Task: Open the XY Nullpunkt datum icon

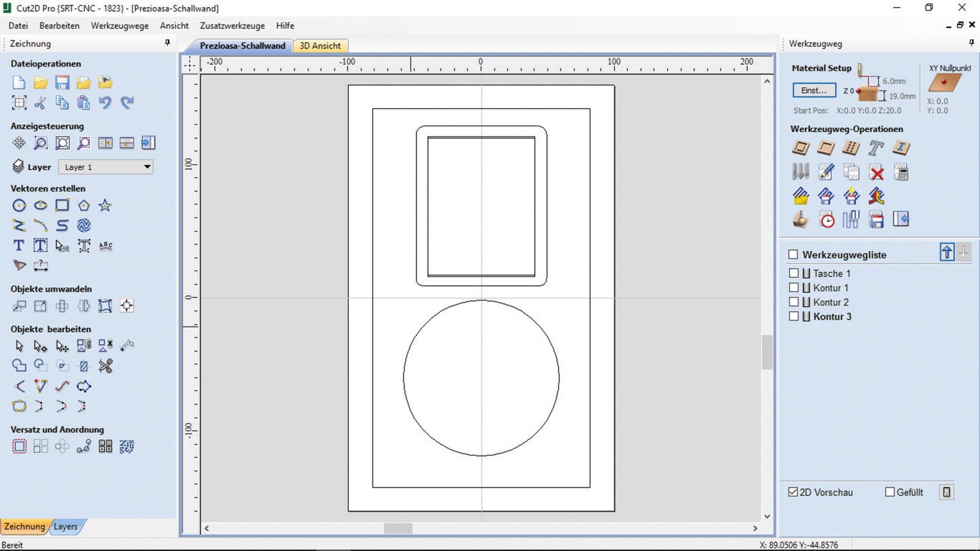Action: point(945,83)
